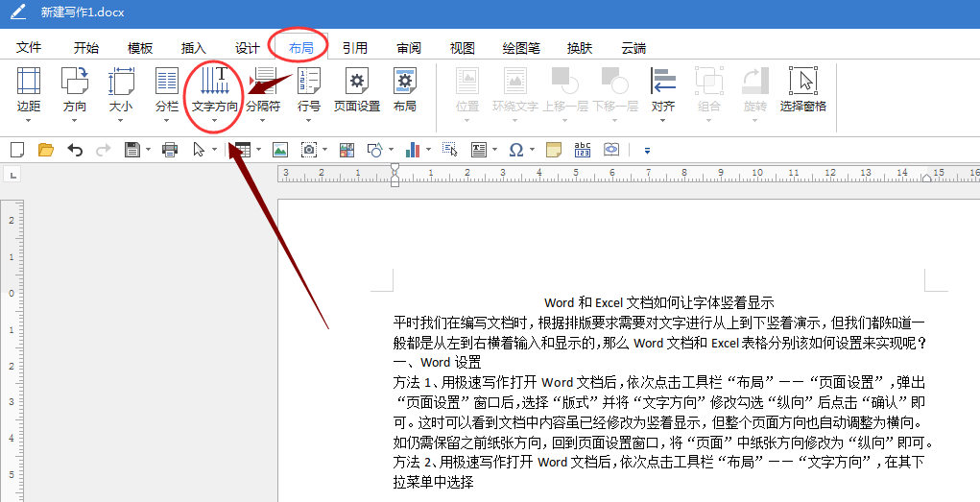Click the greyed 位置 position icon
This screenshot has height=502, width=980.
[x=467, y=81]
